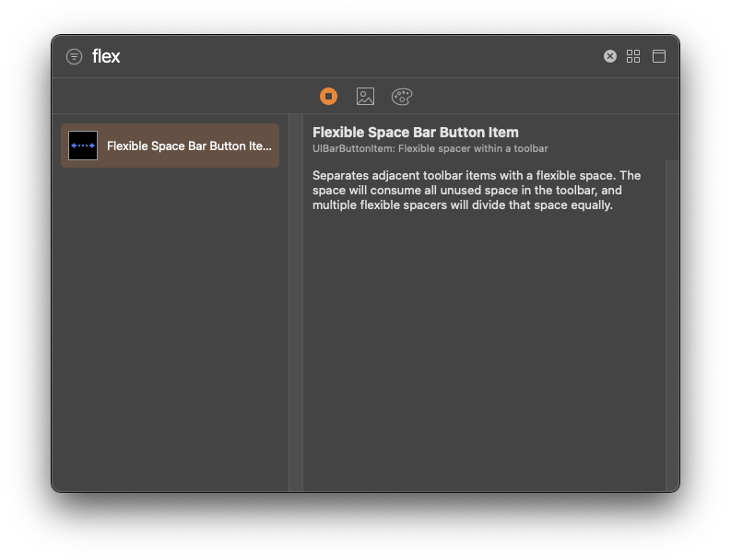Click the detail title Flexible Space Bar Button Item
Image resolution: width=731 pixels, height=560 pixels.
click(416, 133)
